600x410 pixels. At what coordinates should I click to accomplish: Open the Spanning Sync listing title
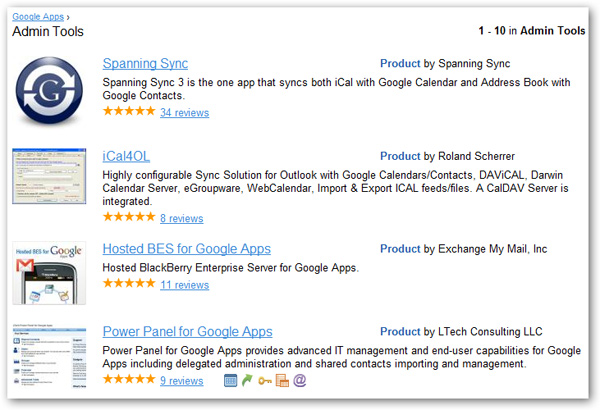[x=145, y=64]
